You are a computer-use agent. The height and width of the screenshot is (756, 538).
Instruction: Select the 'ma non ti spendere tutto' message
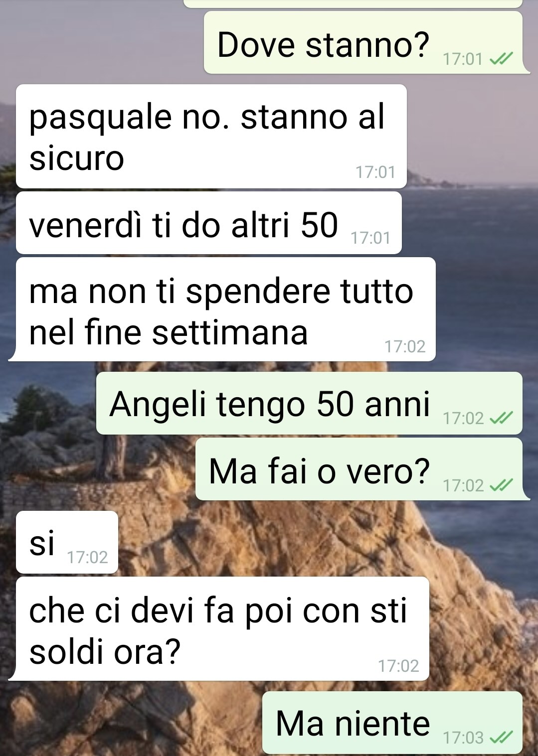point(222,309)
